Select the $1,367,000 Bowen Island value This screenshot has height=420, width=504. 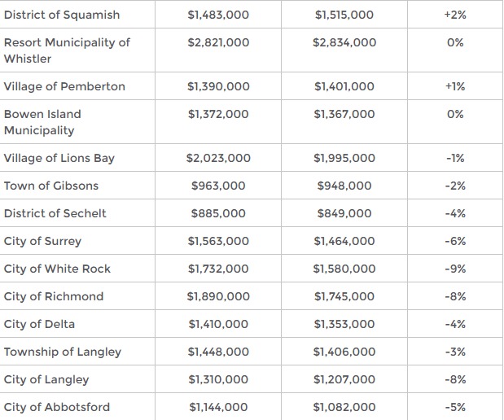click(344, 114)
